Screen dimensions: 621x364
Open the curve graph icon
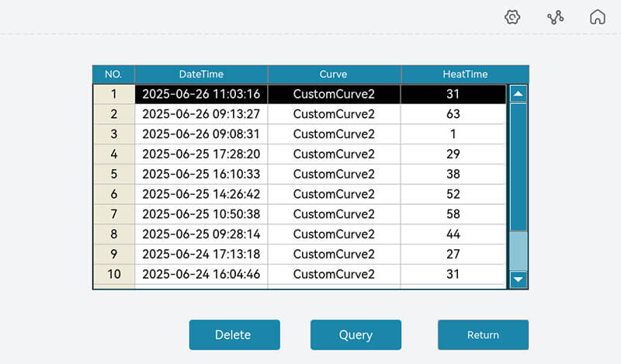pyautogui.click(x=555, y=17)
